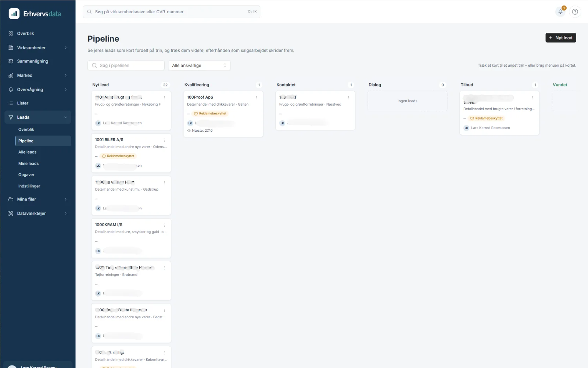Open the notifications bell icon

coord(560,12)
